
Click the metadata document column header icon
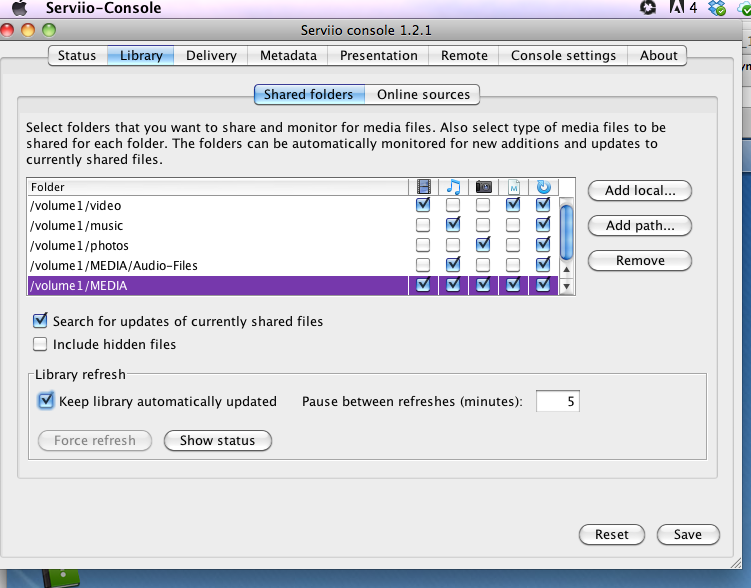coord(513,187)
